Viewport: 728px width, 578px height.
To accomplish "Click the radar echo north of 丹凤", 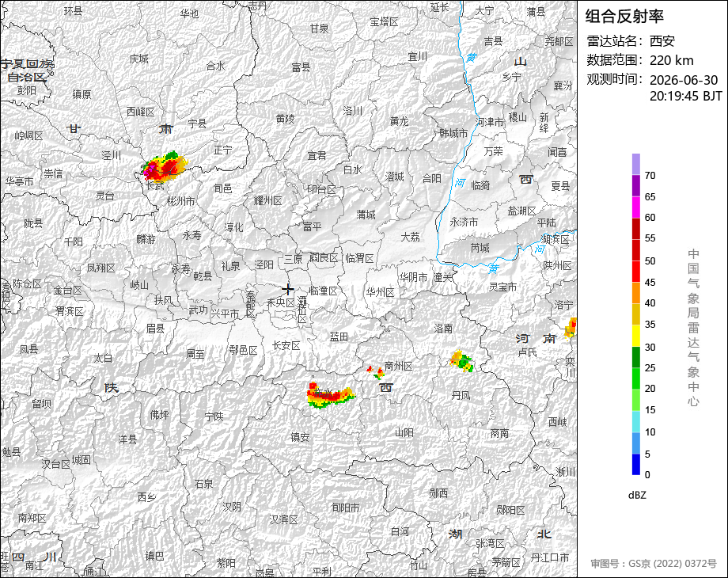I will click(461, 362).
